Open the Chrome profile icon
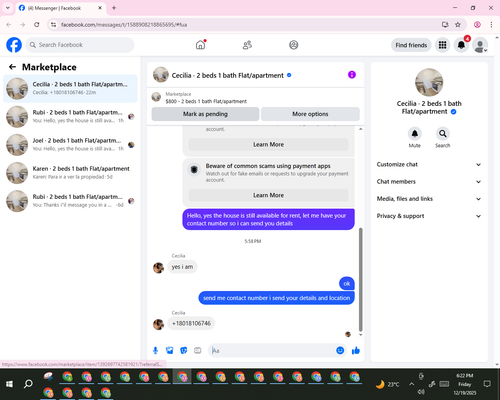The height and width of the screenshot is (400, 500). pos(477,25)
